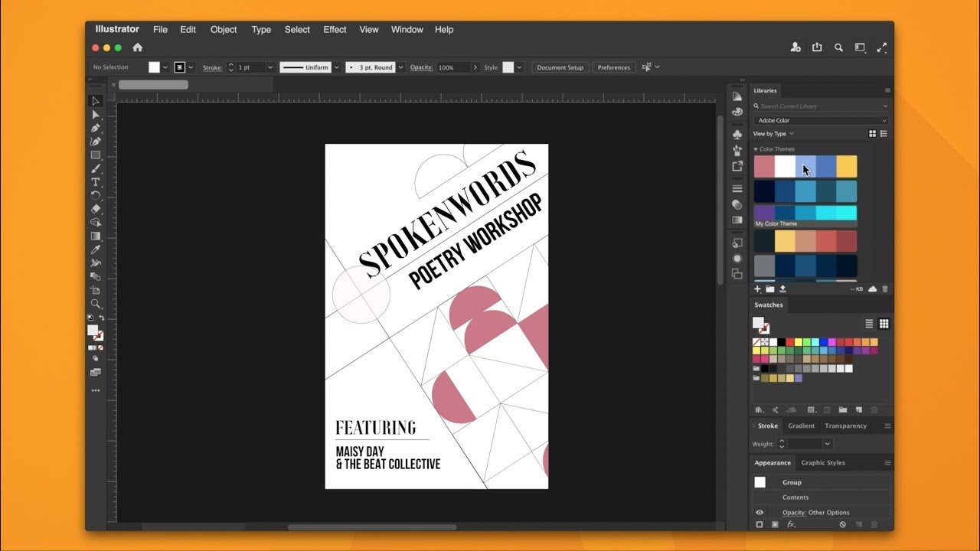980x551 pixels.
Task: Choose the Gradient tool
Action: coord(96,236)
